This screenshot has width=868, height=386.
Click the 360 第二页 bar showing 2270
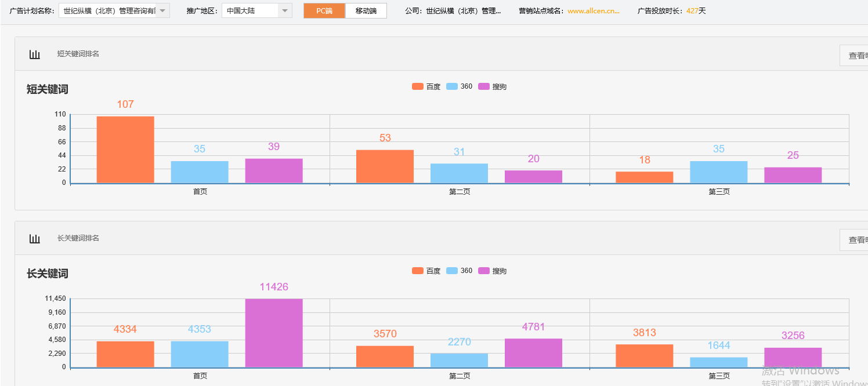(x=459, y=360)
